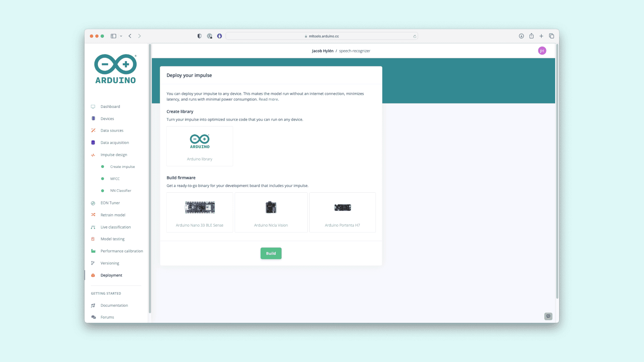This screenshot has height=362, width=644.
Task: Click the EON Tuner compass icon
Action: pos(93,203)
